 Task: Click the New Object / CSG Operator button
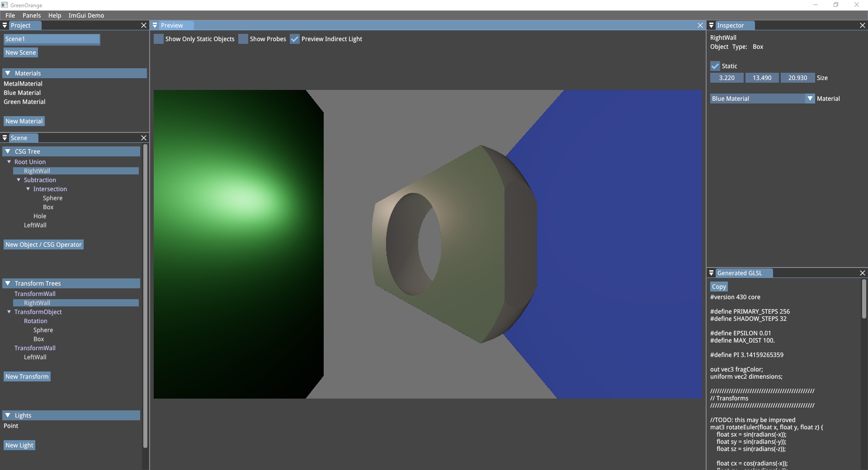click(x=43, y=244)
